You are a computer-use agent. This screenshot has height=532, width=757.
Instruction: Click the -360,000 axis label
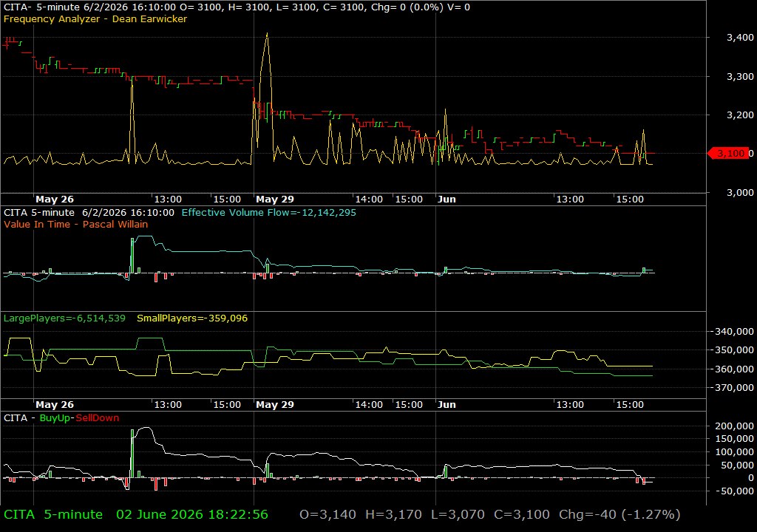(x=734, y=369)
